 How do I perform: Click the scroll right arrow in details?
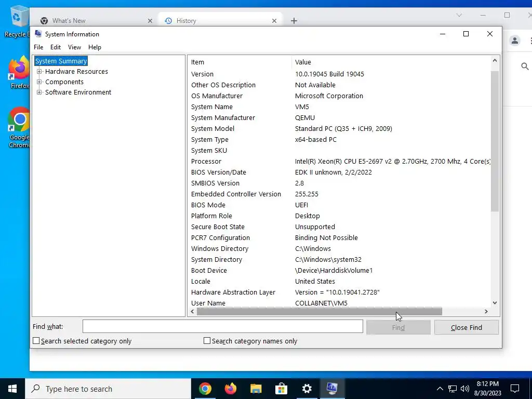pos(486,312)
